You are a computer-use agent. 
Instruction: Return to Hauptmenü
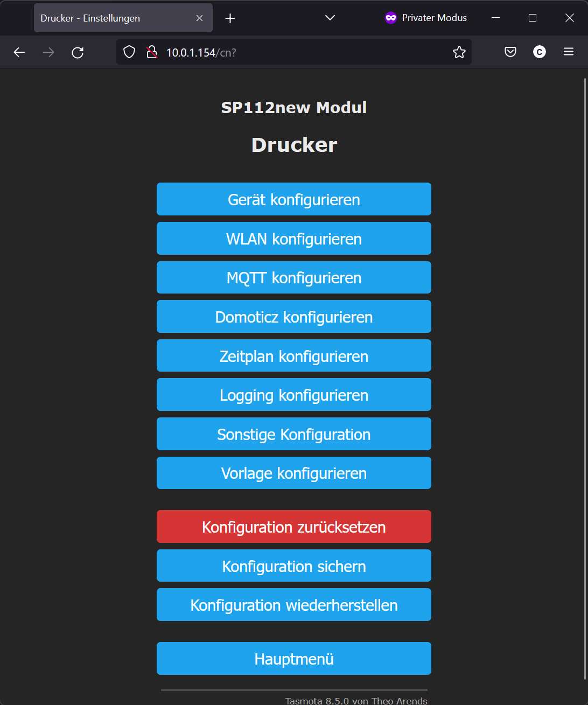click(x=294, y=659)
